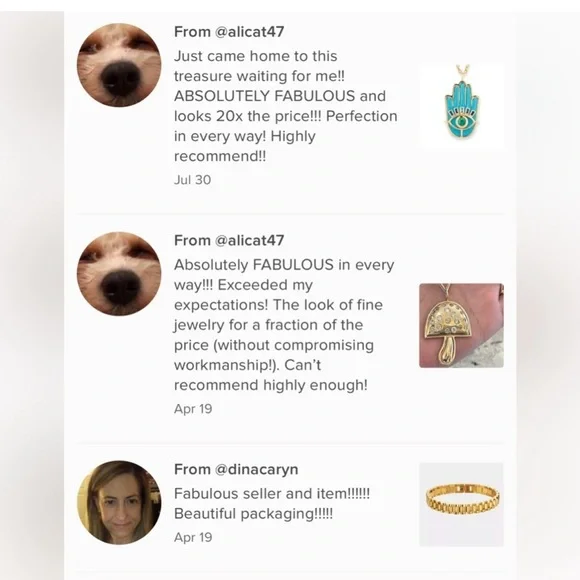Click the Apr 19 date under dinacaryn review

point(193,537)
